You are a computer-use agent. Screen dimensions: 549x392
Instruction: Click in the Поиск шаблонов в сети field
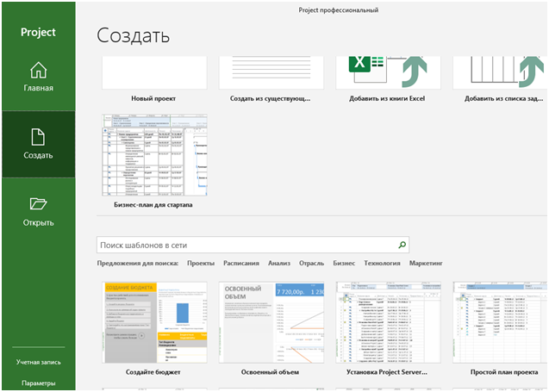pyautogui.click(x=253, y=245)
